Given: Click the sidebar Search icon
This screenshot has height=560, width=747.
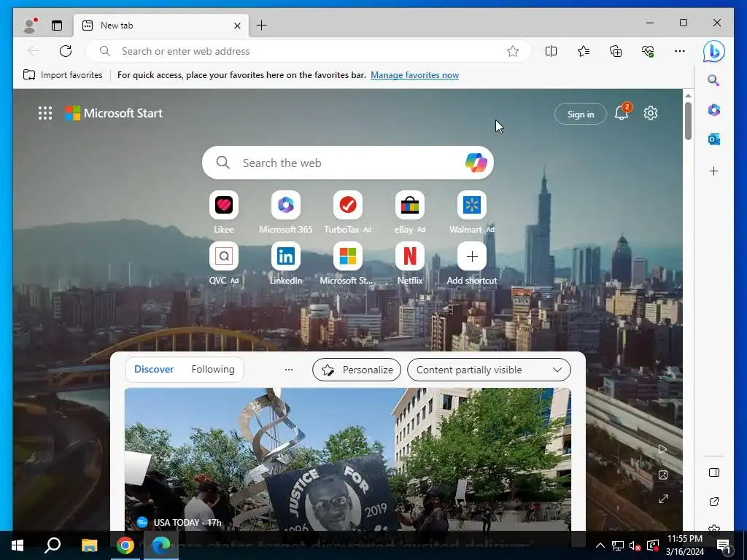Looking at the screenshot, I should click(713, 80).
